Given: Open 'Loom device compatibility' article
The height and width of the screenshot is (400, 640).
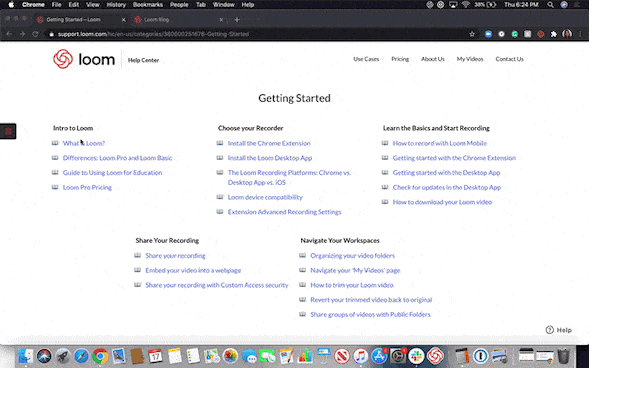Looking at the screenshot, I should pyautogui.click(x=265, y=197).
